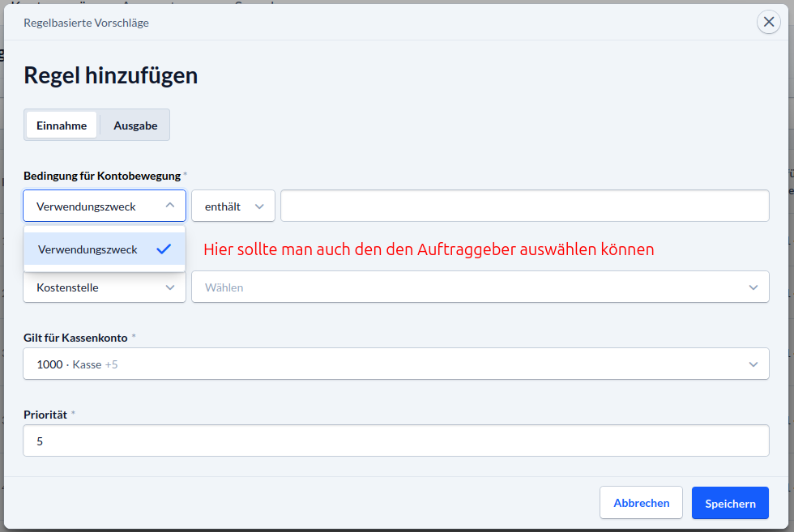This screenshot has width=794, height=532.
Task: Focus the condition text field beside enthält
Action: (x=524, y=206)
